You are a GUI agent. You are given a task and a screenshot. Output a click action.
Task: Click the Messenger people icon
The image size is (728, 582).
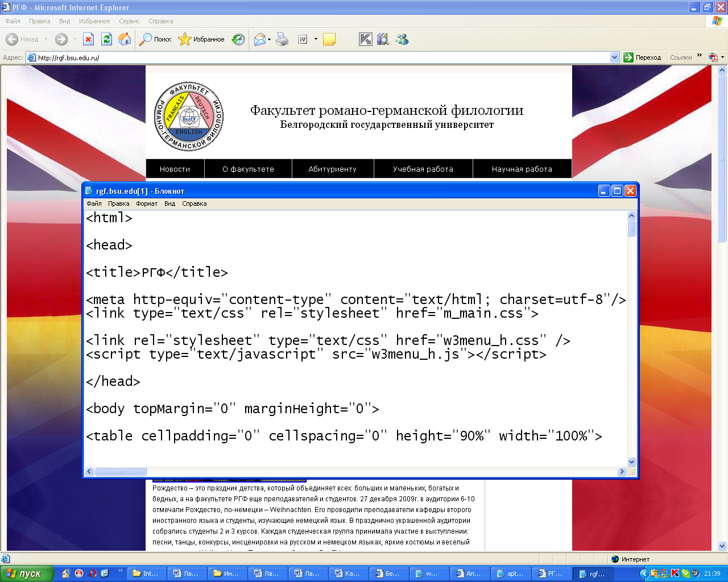click(x=402, y=39)
